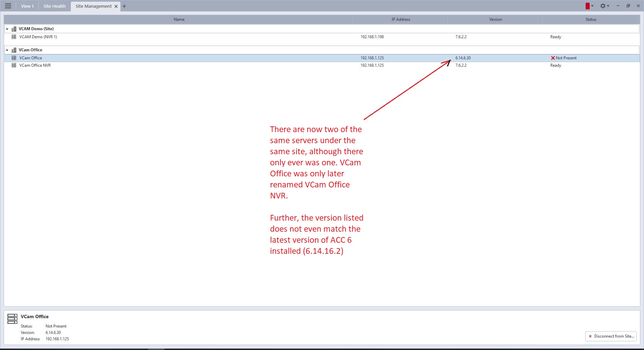Collapse the VCAM Demo (Site) group

click(7, 29)
